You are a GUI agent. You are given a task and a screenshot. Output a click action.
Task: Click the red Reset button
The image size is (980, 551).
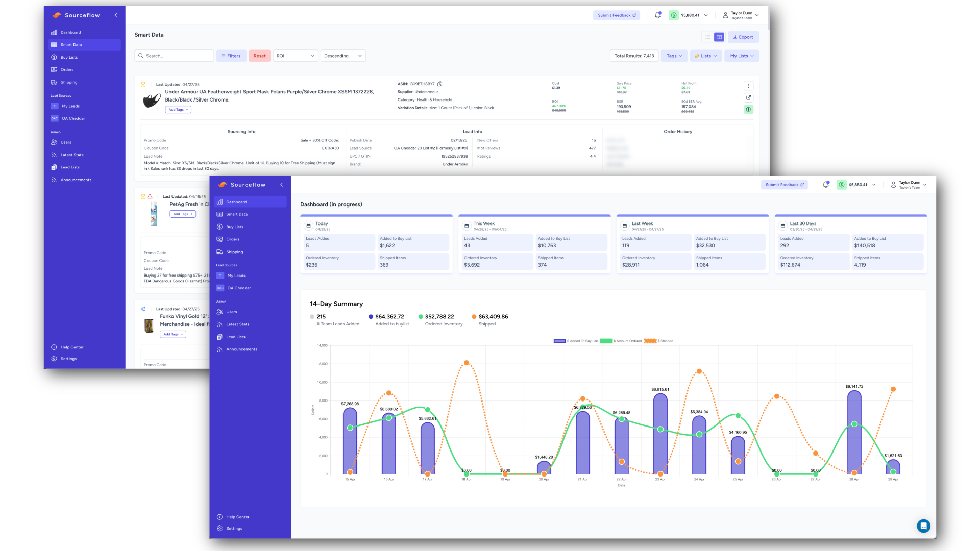[x=259, y=56]
